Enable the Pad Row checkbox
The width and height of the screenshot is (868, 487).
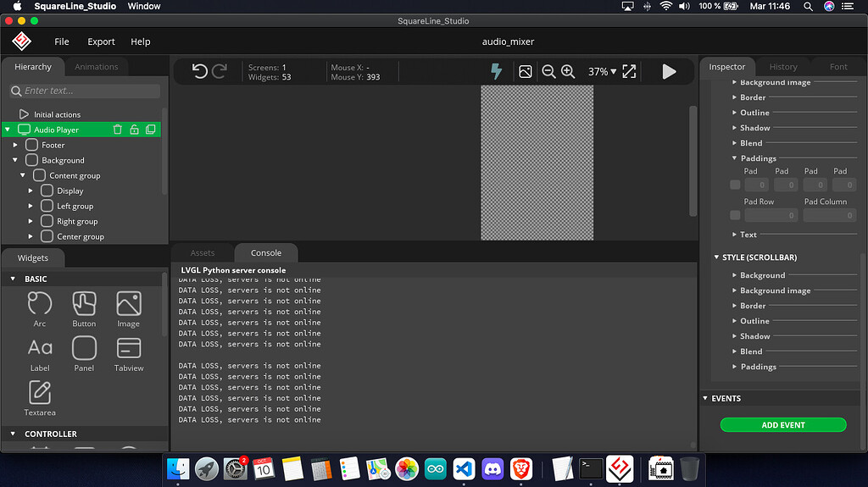pos(735,216)
